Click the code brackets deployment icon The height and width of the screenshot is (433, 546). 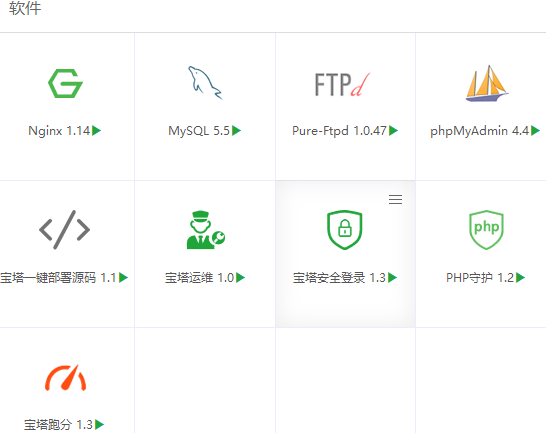point(64,230)
